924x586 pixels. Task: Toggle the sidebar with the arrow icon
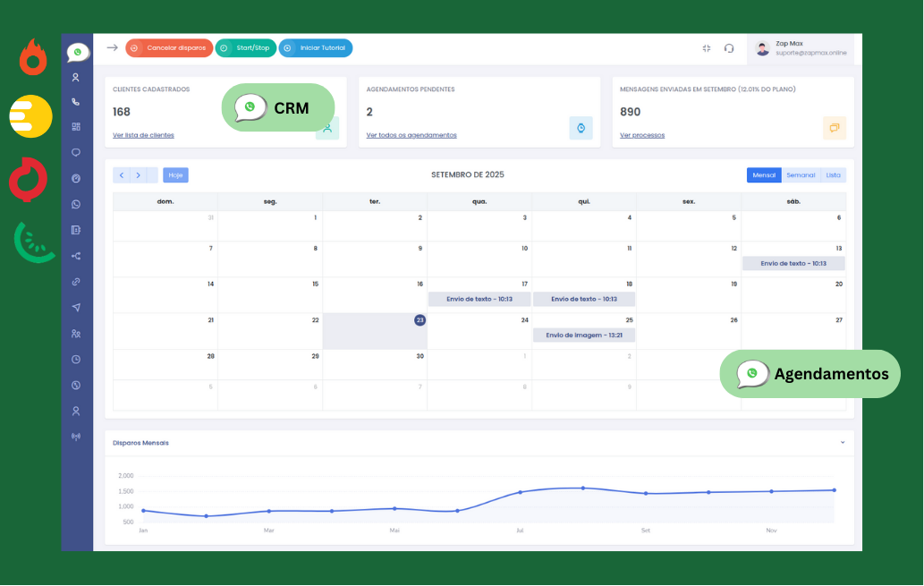tap(112, 48)
